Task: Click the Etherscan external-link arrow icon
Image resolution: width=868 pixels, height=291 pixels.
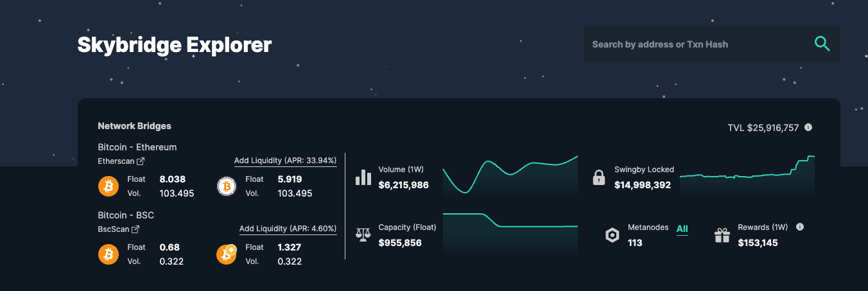Action: [x=141, y=161]
